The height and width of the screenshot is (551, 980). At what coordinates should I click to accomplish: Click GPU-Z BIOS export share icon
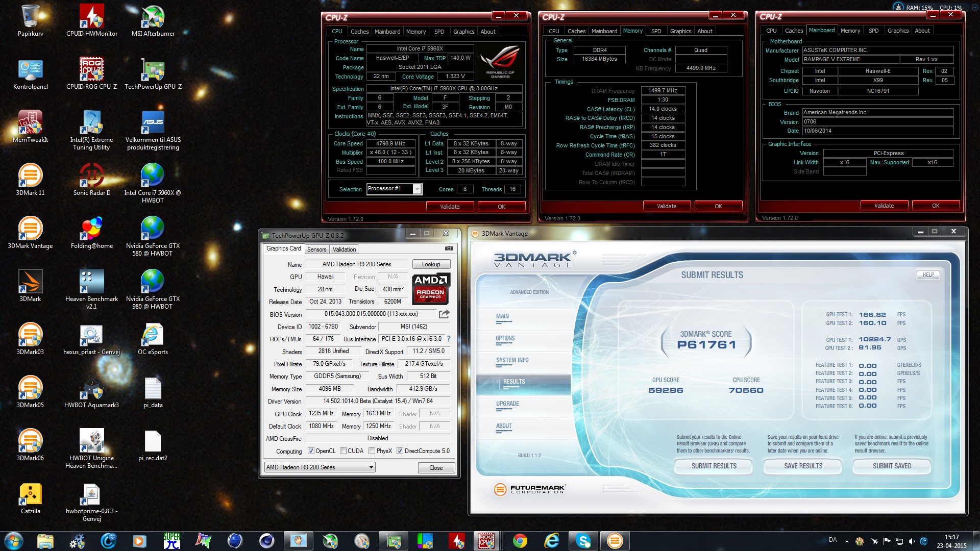(x=444, y=314)
